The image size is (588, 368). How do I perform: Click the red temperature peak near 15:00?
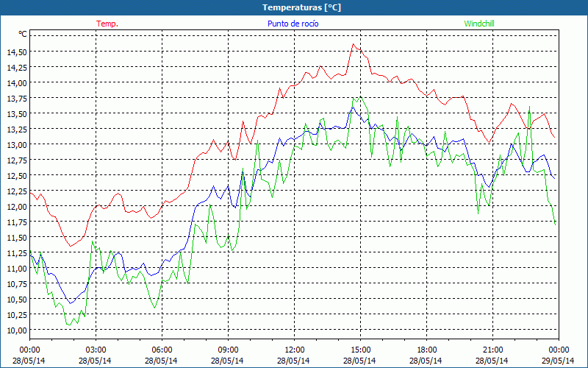coord(353,44)
